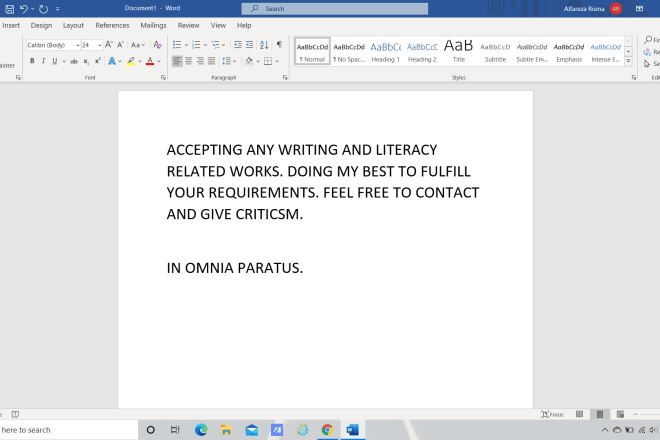Viewport: 660px width, 440px height.
Task: Align text right
Action: (200, 61)
